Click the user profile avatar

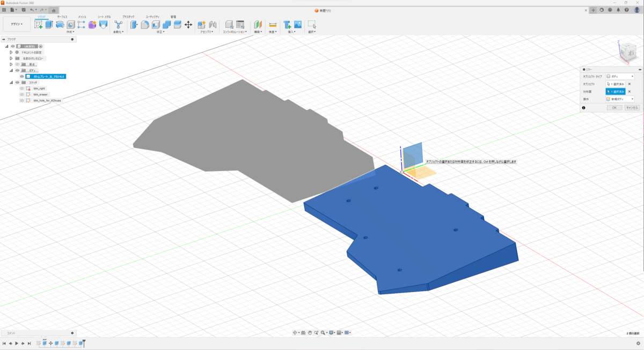(637, 10)
